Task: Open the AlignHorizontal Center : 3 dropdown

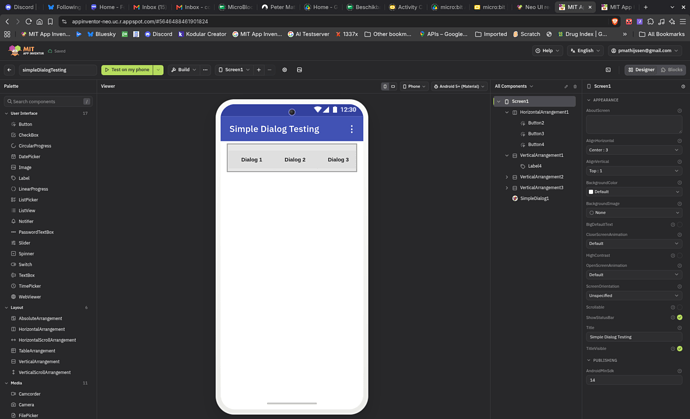Action: [x=634, y=150]
